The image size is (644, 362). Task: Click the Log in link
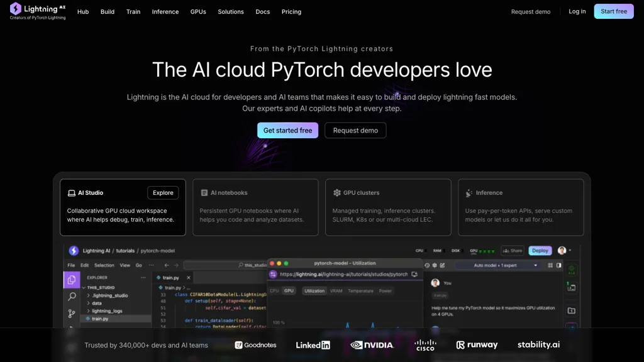[x=577, y=11]
